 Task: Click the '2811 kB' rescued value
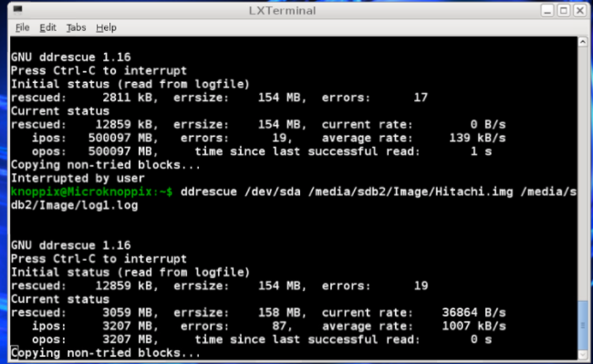pyautogui.click(x=128, y=98)
